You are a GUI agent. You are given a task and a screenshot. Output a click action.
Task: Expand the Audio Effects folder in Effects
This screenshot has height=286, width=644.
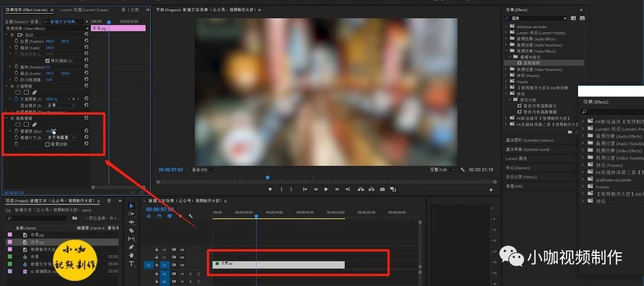tap(506, 39)
